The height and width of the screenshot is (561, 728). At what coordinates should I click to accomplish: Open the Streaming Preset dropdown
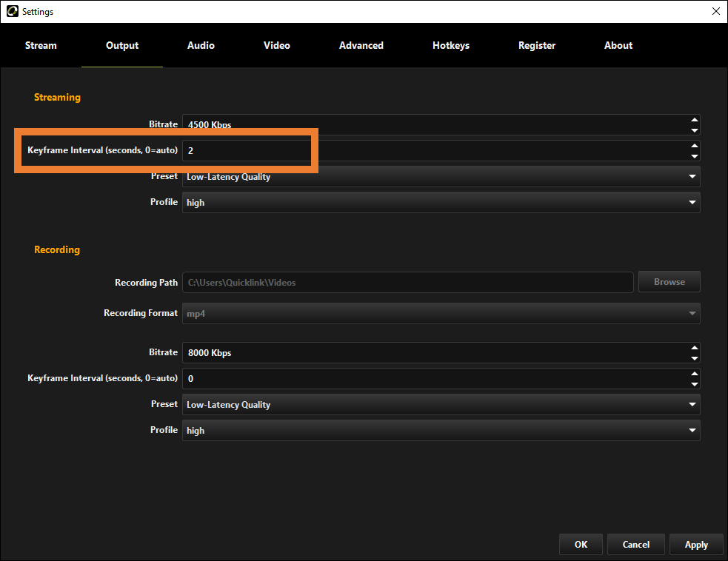pyautogui.click(x=441, y=177)
